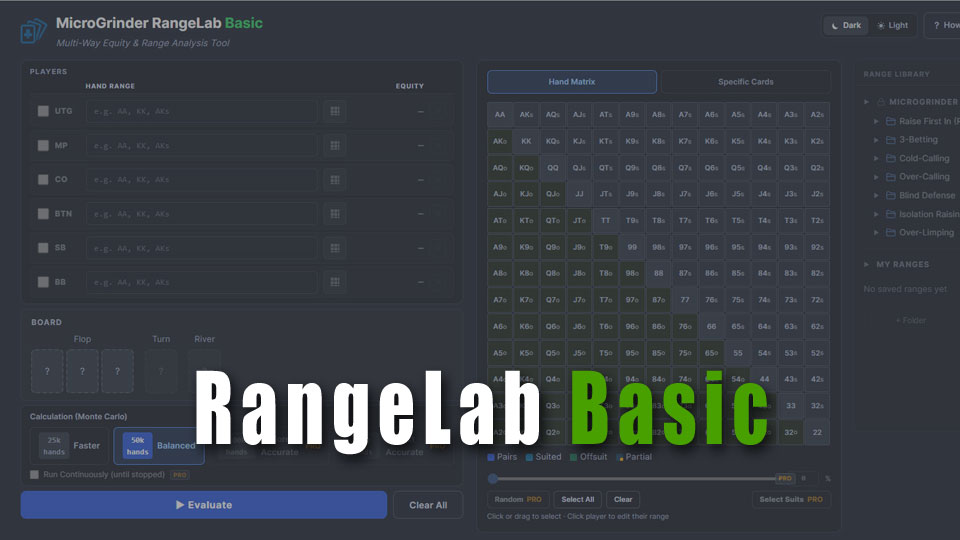This screenshot has height=540, width=960.
Task: Click the UTG hand range input field
Action: pyautogui.click(x=202, y=111)
